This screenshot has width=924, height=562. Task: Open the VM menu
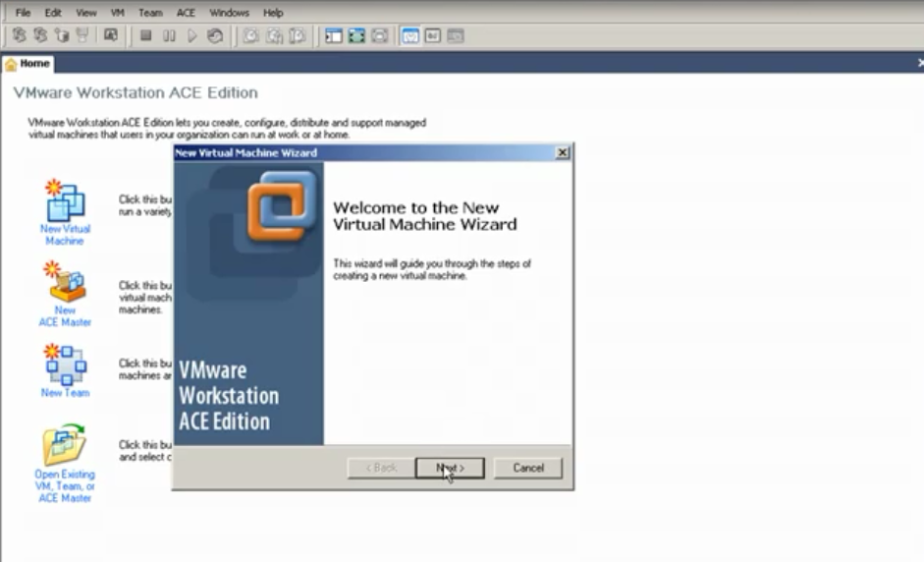point(117,13)
